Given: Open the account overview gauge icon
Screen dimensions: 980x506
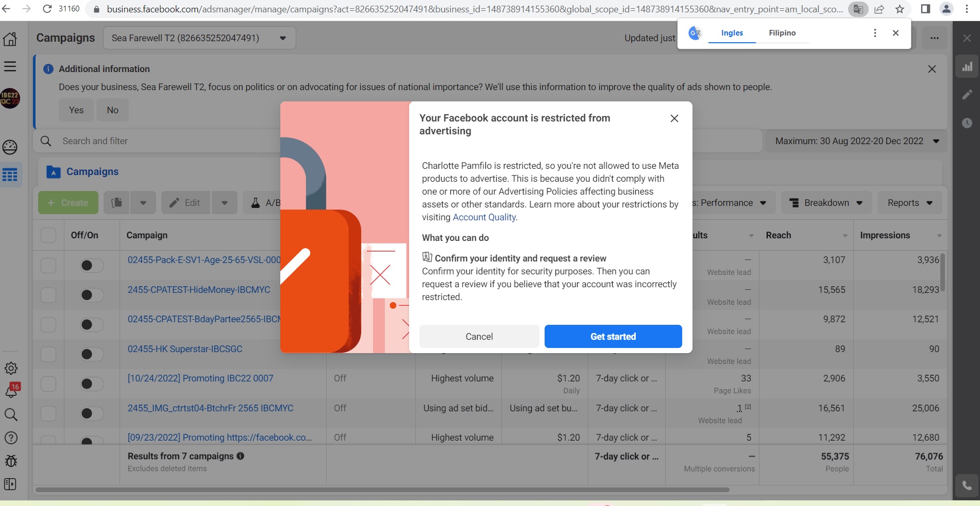Looking at the screenshot, I should 10,147.
